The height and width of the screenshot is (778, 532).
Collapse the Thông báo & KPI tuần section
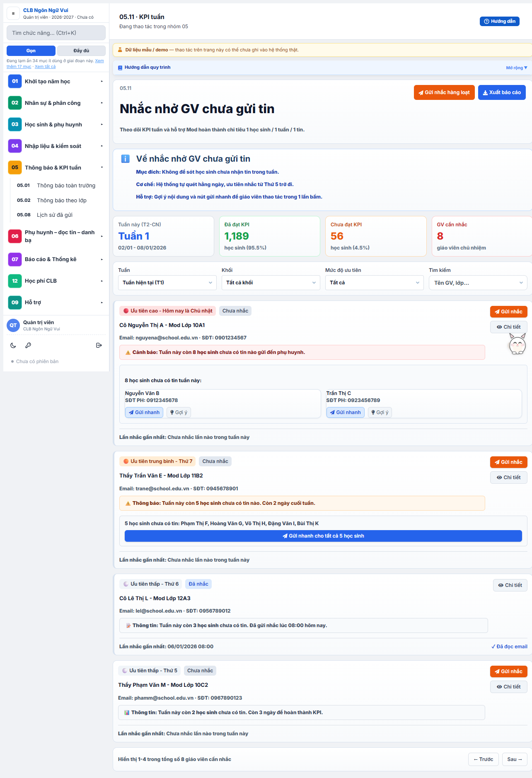click(56, 167)
